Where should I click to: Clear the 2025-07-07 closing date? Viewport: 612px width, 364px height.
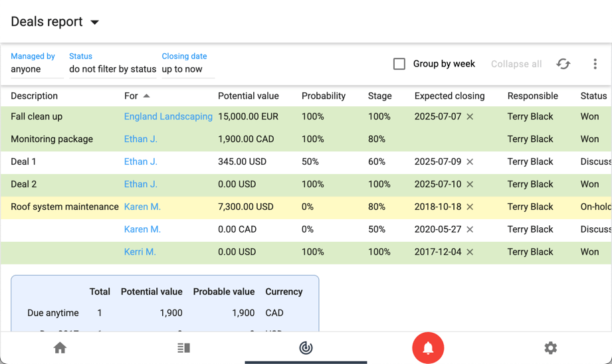470,117
